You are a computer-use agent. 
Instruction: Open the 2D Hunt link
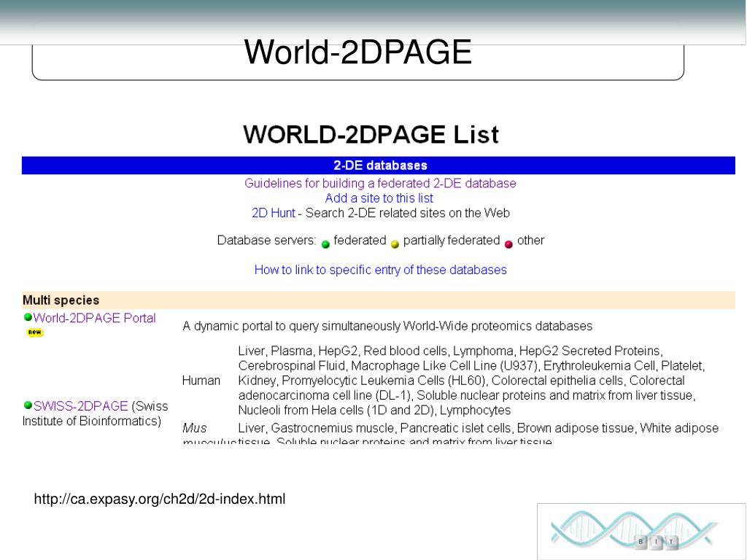[274, 213]
